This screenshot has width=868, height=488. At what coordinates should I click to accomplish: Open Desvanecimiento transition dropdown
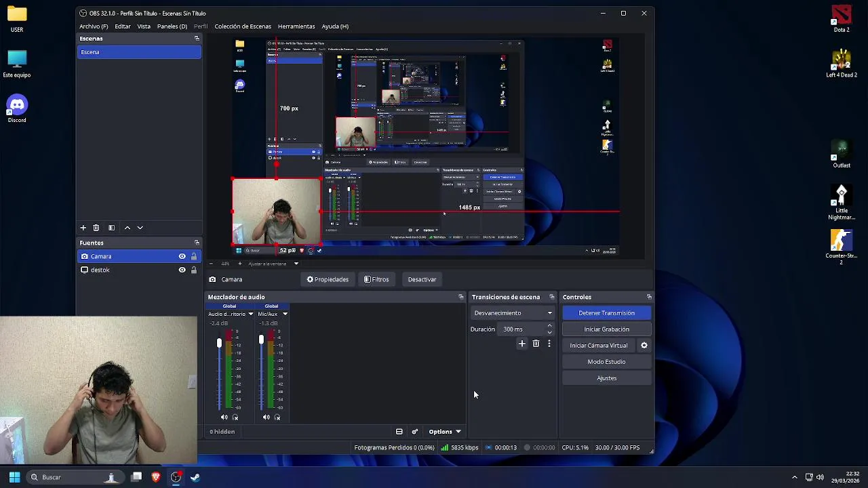[x=513, y=313]
